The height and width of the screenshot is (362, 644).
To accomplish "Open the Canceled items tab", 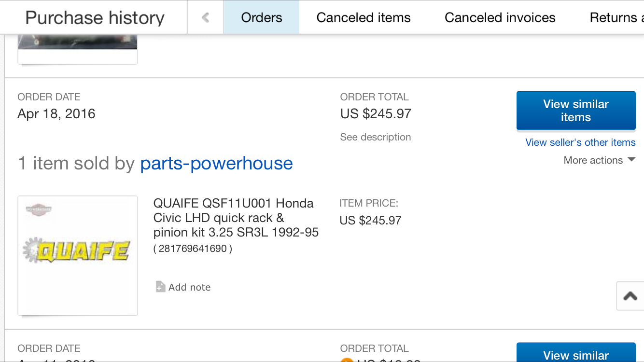I will click(x=364, y=18).
